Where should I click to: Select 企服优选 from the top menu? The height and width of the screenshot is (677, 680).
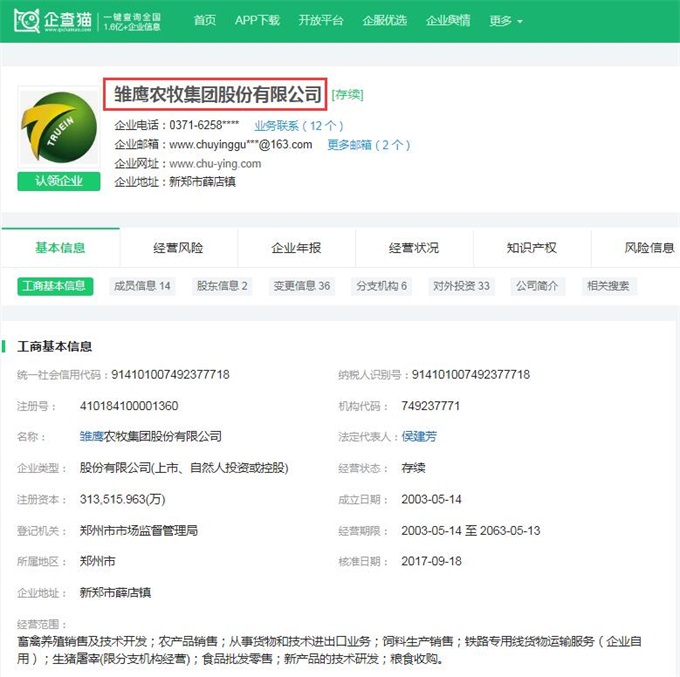pyautogui.click(x=385, y=20)
